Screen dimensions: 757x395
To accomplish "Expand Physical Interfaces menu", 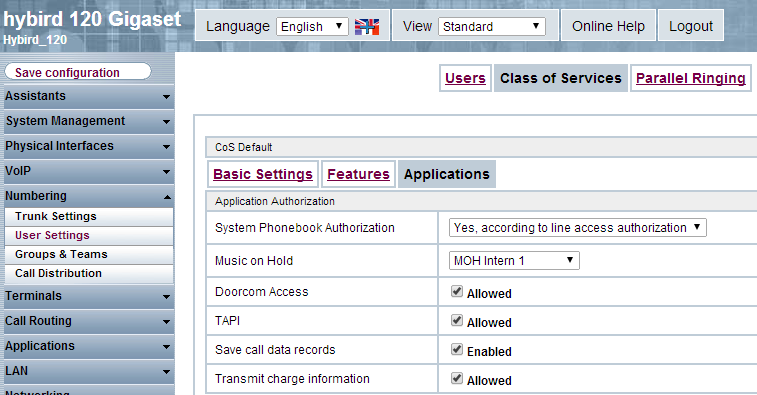I will pos(89,146).
